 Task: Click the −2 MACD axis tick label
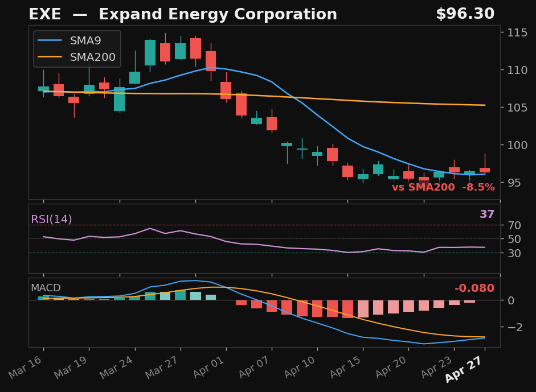pos(514,327)
